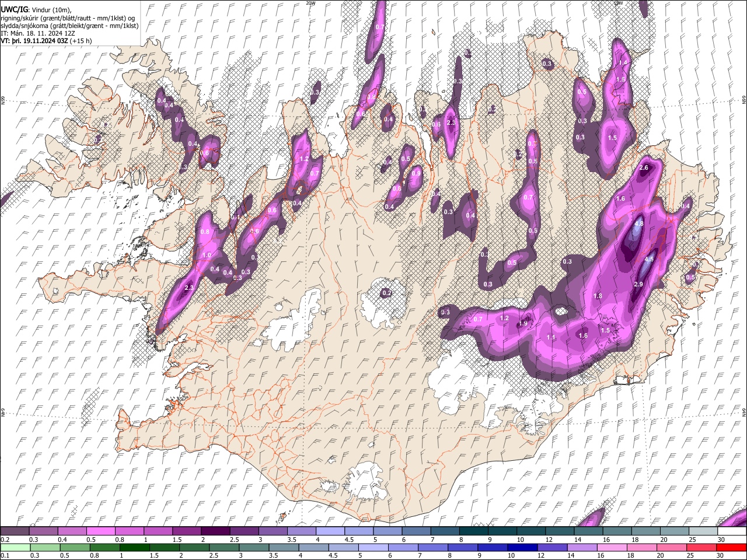
Task: Click bright red lower swatch after 30
Action: [x=732, y=547]
